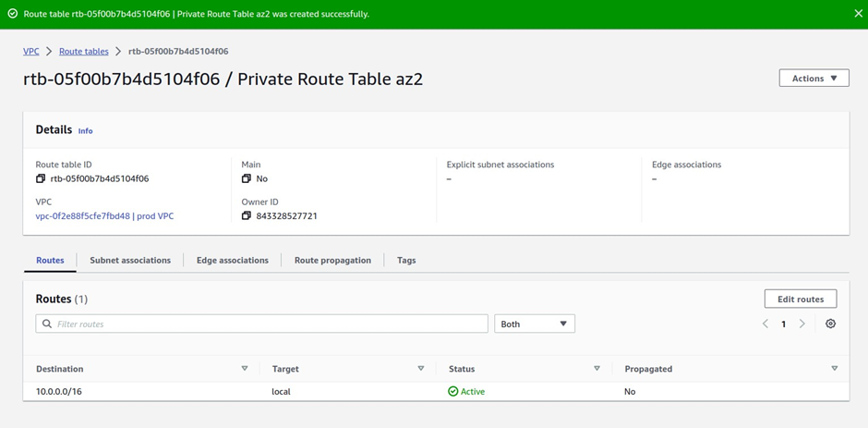This screenshot has width=868, height=428.
Task: Click the search magnifier icon in filter
Action: (47, 324)
